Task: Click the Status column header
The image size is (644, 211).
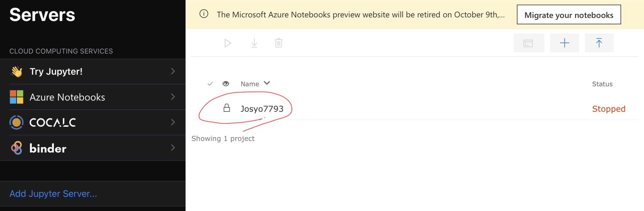Action: click(x=602, y=84)
